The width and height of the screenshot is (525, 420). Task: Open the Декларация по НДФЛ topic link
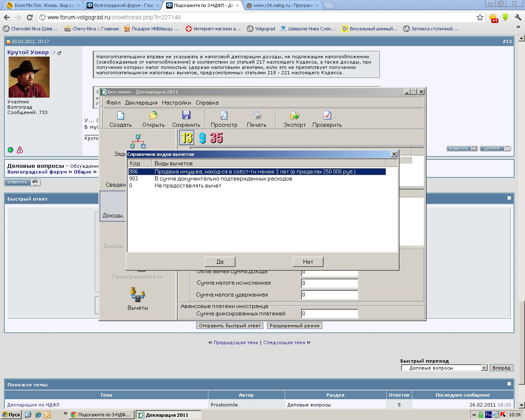click(33, 405)
